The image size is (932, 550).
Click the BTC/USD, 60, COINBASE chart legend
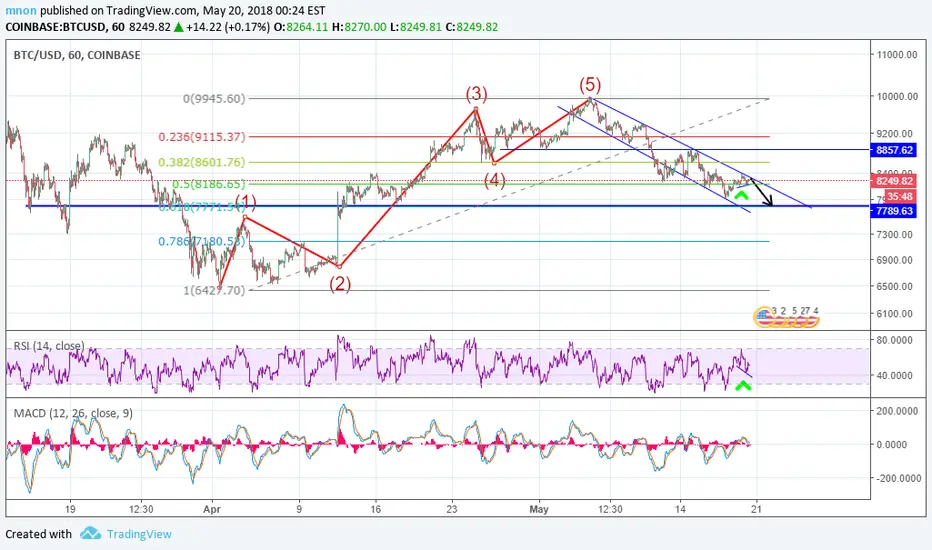pyautogui.click(x=77, y=55)
